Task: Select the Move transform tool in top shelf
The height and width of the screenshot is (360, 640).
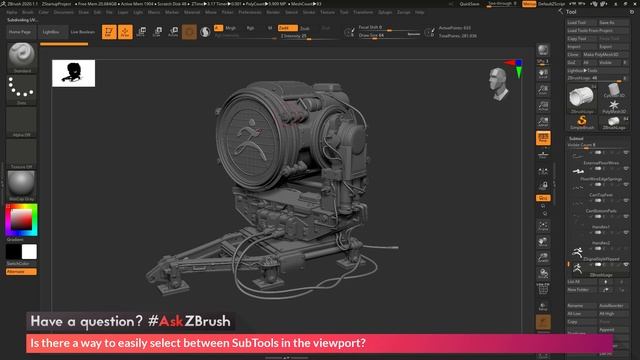Action: 141,32
